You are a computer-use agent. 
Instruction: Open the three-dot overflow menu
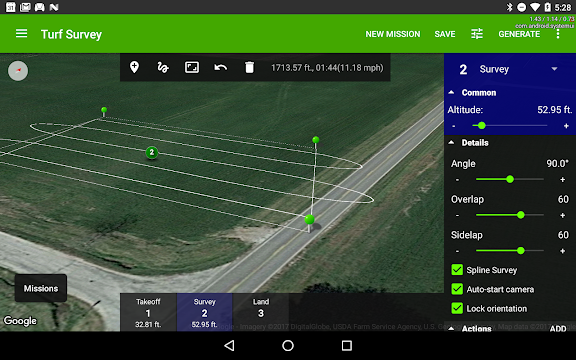click(x=558, y=34)
